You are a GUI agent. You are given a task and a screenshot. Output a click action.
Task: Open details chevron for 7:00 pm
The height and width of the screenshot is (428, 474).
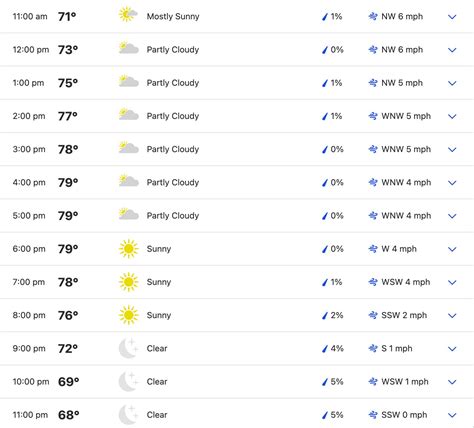tap(452, 282)
